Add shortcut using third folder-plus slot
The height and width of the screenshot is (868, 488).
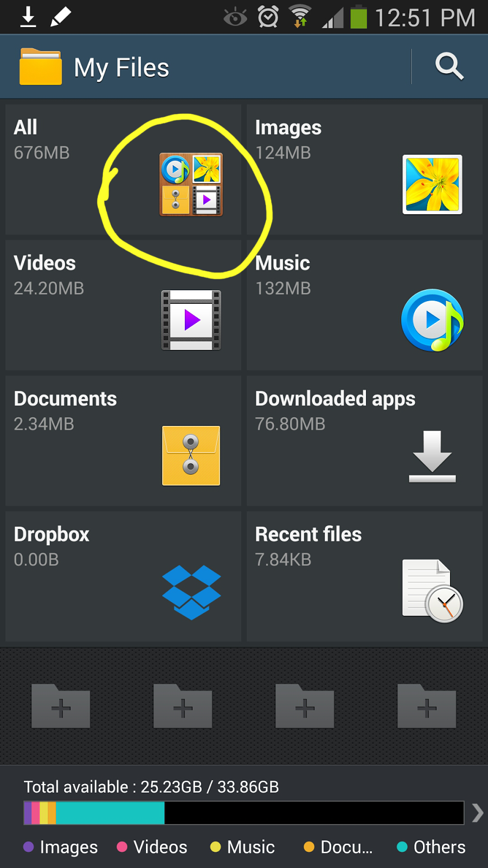click(305, 706)
